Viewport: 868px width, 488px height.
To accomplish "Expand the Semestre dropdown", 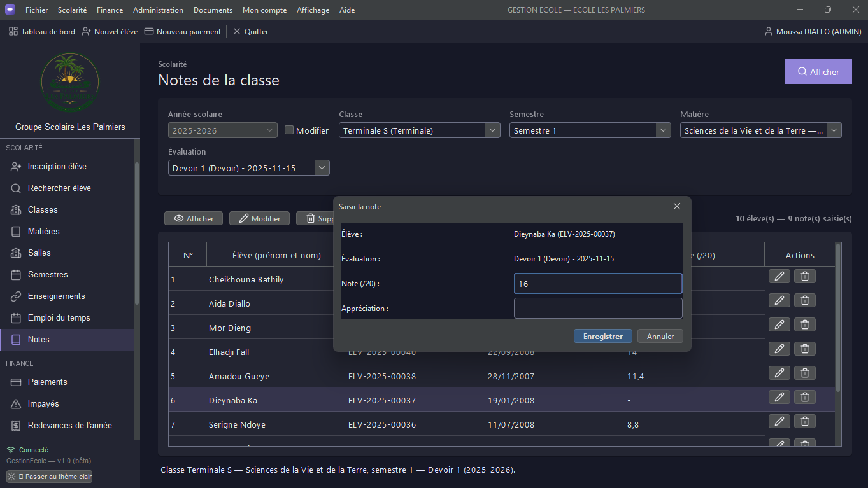I will [590, 130].
